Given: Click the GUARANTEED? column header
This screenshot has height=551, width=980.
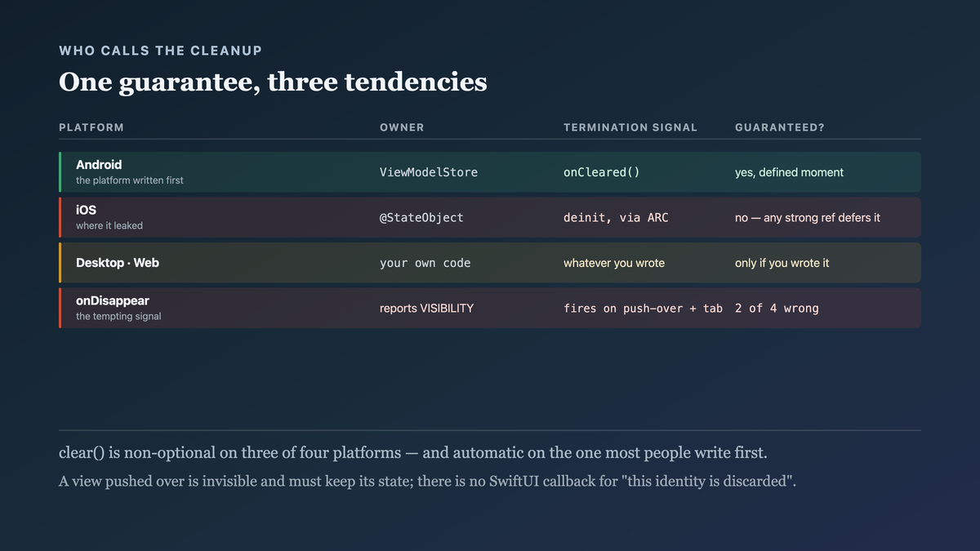Looking at the screenshot, I should [780, 127].
